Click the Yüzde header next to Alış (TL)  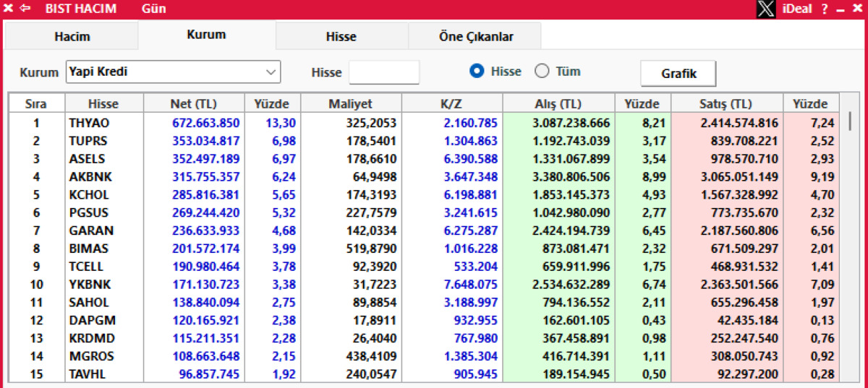click(x=642, y=104)
